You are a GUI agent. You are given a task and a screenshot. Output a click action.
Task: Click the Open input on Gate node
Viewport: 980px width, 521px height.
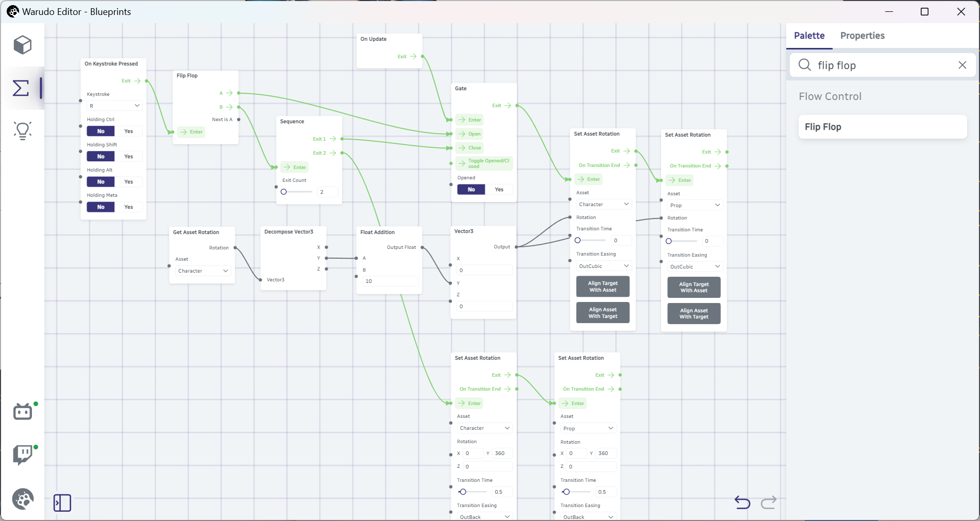pos(469,134)
